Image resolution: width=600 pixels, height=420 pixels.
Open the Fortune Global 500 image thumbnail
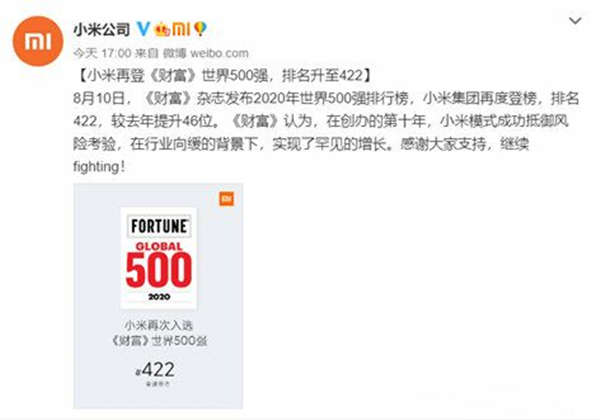click(158, 296)
